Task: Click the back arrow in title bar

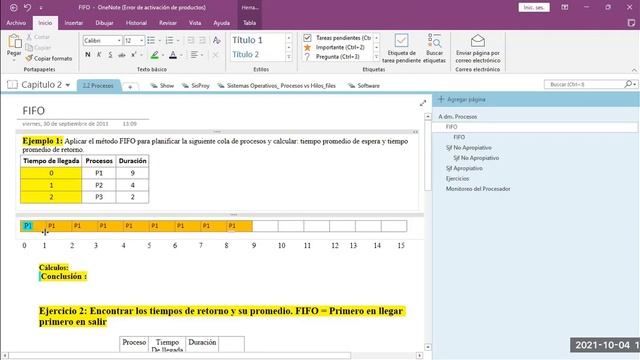Action: [13, 7]
